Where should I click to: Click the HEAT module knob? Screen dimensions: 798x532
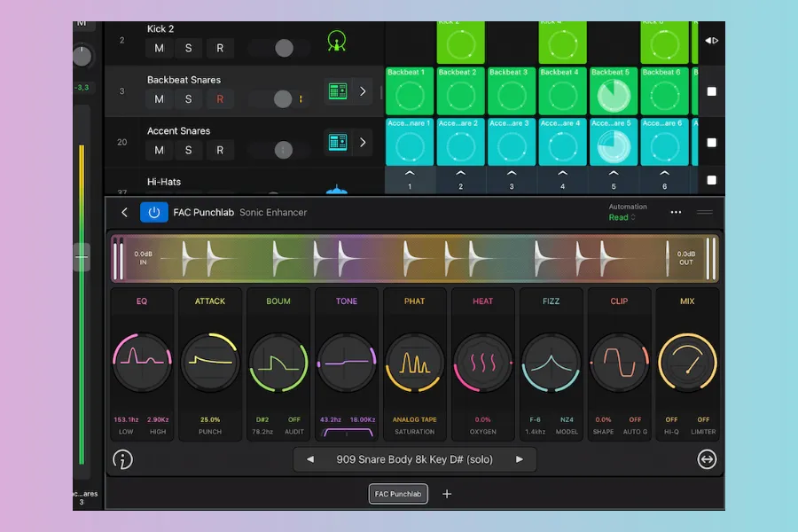[482, 364]
